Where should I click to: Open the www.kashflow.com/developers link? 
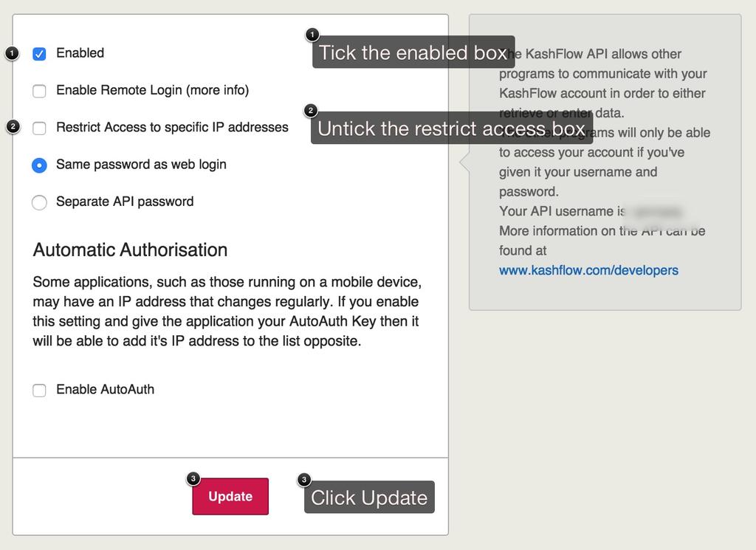click(x=588, y=270)
